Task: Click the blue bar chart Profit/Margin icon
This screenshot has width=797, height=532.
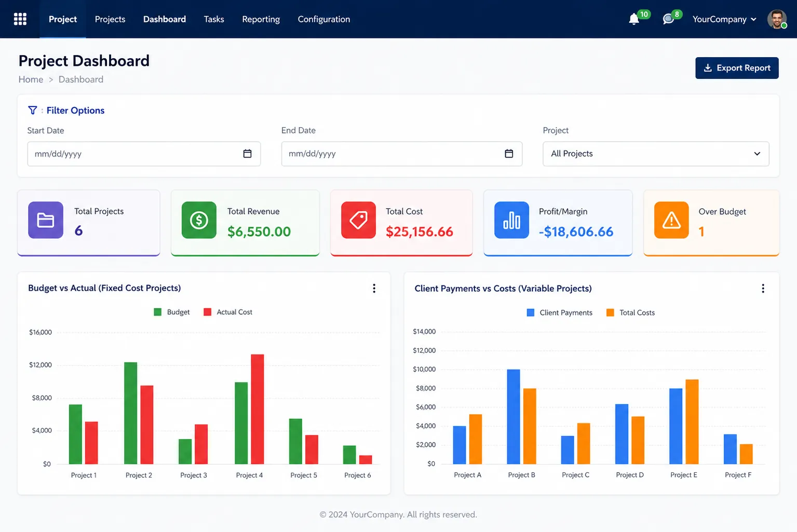Action: (511, 220)
